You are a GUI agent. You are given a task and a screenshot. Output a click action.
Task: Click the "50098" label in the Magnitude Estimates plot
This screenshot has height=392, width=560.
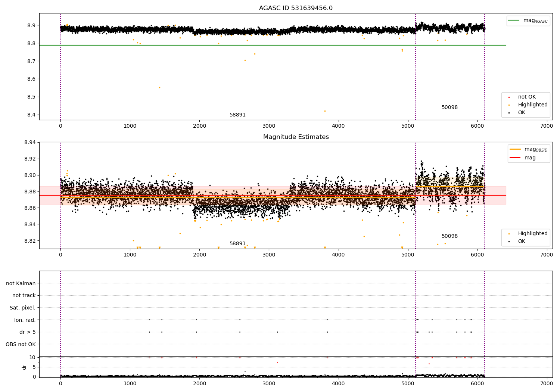pos(449,236)
